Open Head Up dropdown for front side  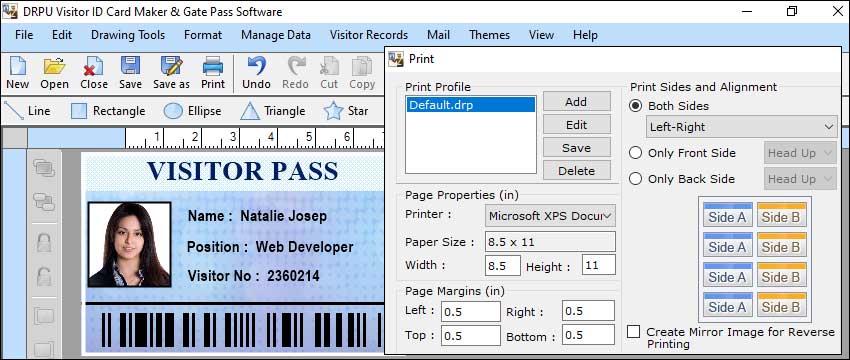(800, 153)
